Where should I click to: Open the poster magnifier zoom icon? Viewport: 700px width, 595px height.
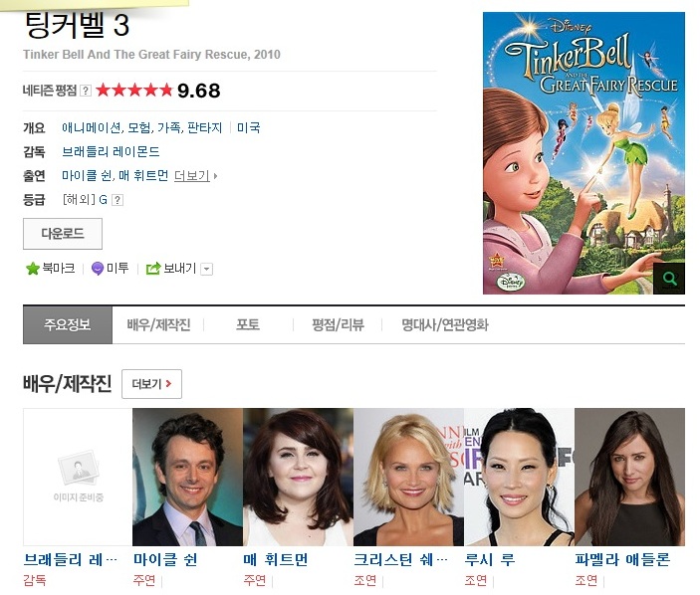[669, 279]
